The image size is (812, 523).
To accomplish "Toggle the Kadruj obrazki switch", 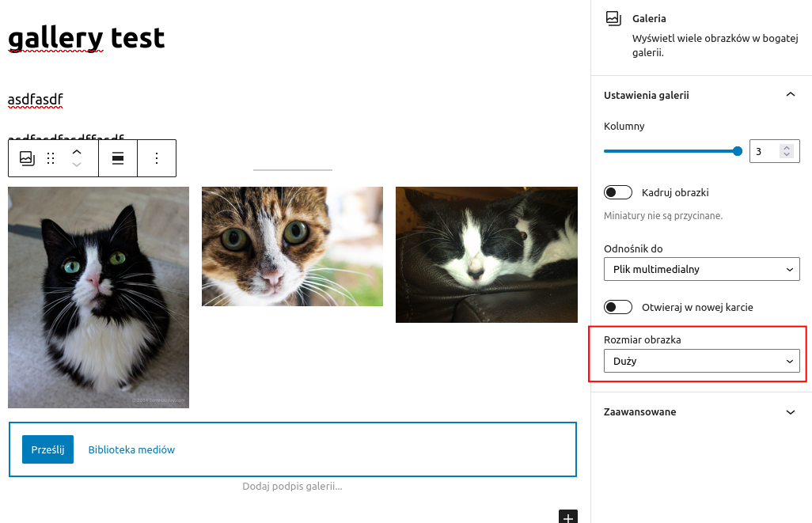I will 618,192.
